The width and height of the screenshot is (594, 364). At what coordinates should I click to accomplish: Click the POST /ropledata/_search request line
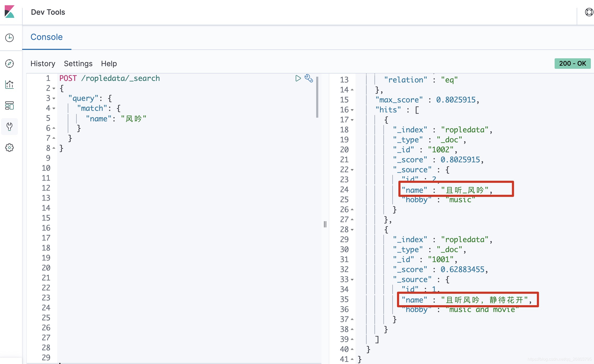[x=110, y=78]
